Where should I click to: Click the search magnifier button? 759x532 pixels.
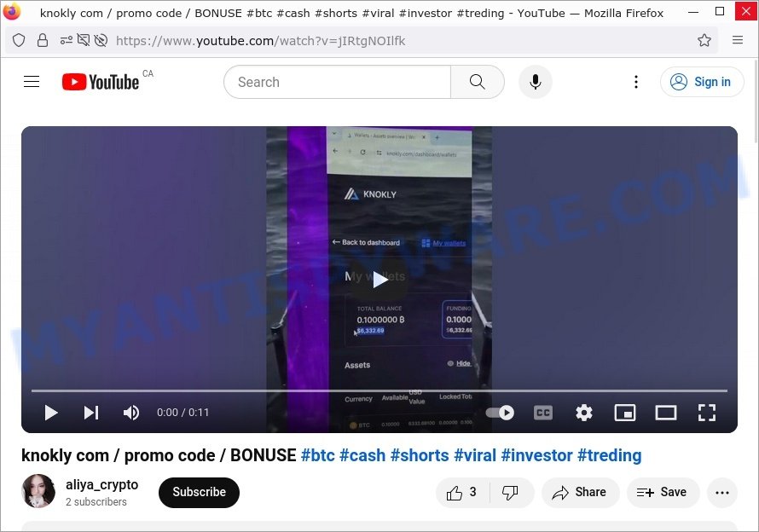point(478,82)
